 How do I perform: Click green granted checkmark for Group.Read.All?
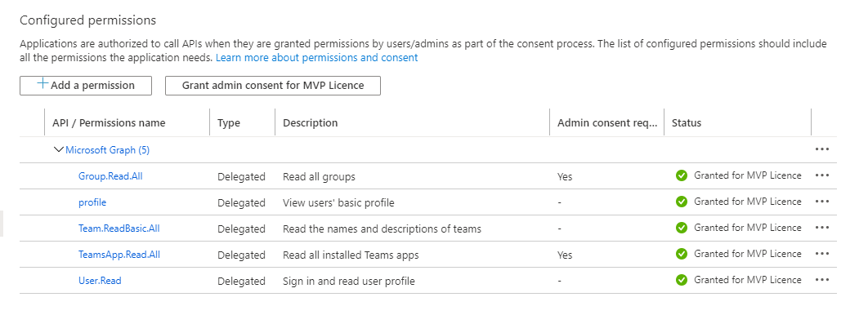[682, 175]
